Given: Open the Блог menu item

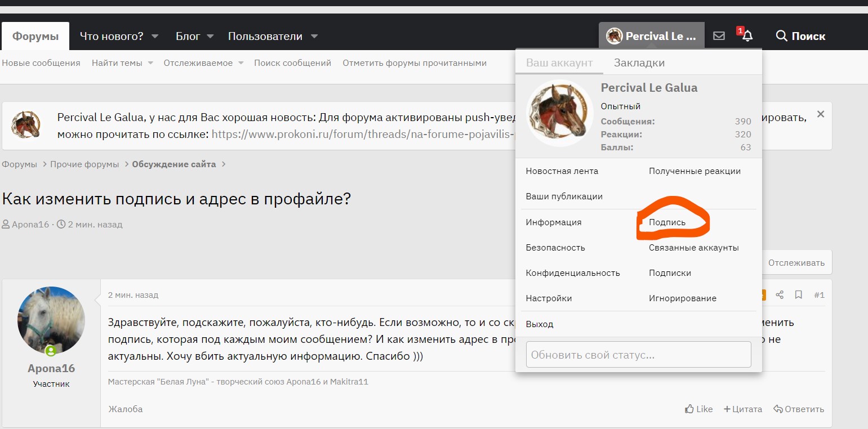Looking at the screenshot, I should 188,35.
